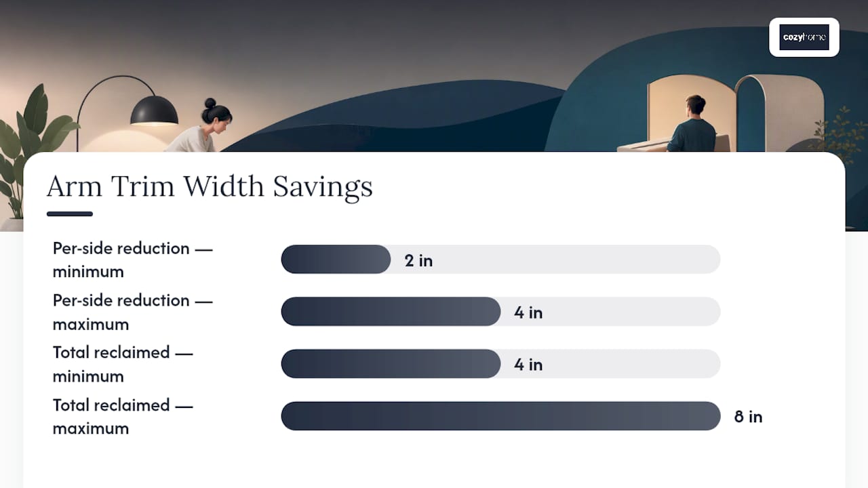Click the Total reclaimed maximum bar
This screenshot has height=488, width=868.
(500, 416)
